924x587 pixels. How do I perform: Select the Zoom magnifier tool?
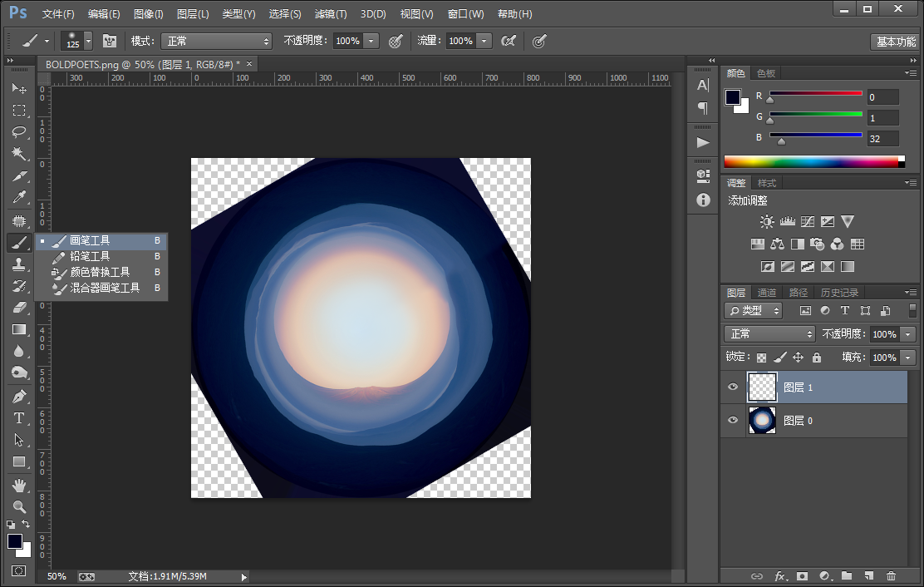tap(19, 506)
